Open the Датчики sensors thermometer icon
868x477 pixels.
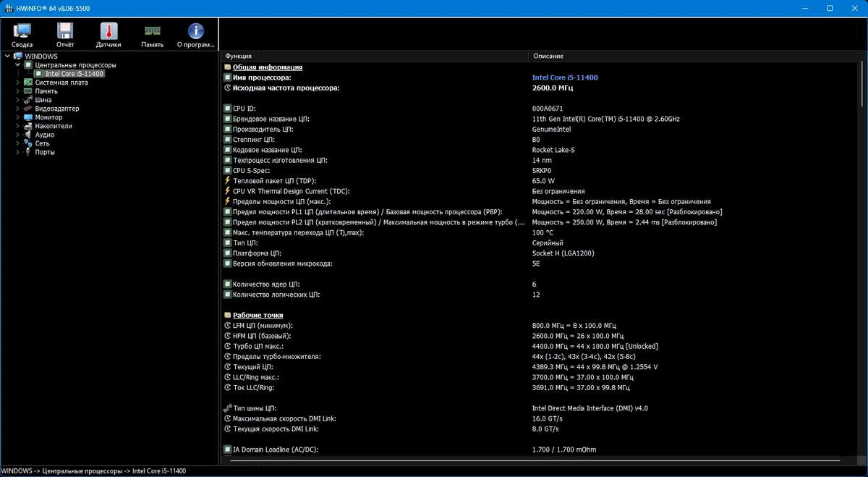pyautogui.click(x=109, y=30)
